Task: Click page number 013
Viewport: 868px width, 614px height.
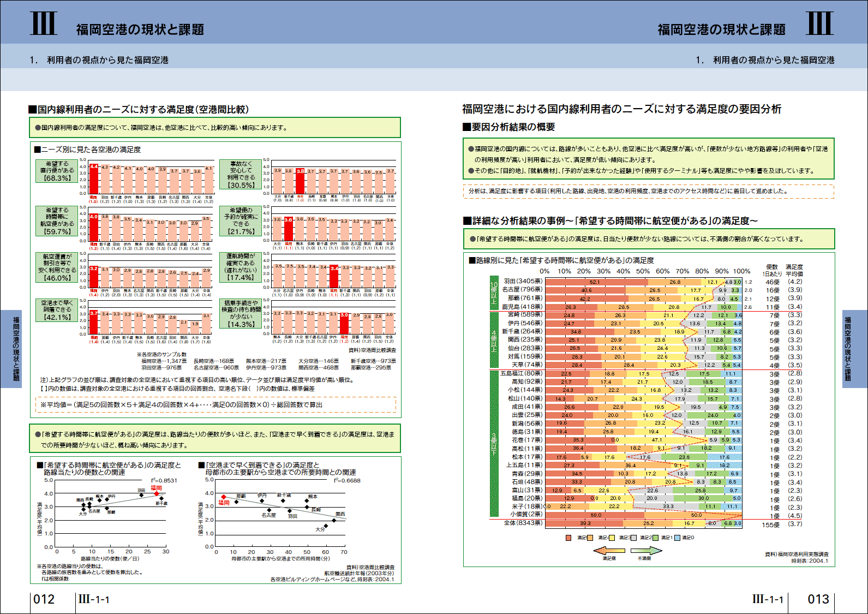Action: tap(818, 599)
